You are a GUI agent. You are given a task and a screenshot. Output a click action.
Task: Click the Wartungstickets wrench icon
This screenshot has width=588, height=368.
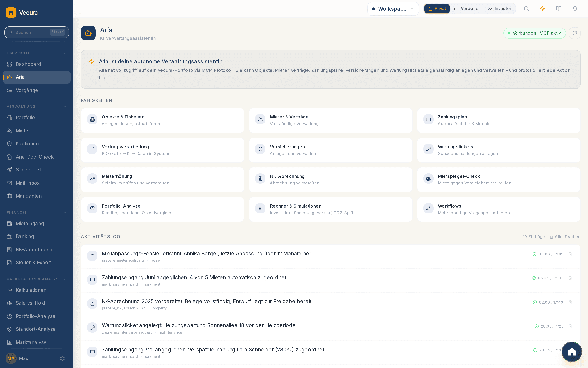[428, 149]
